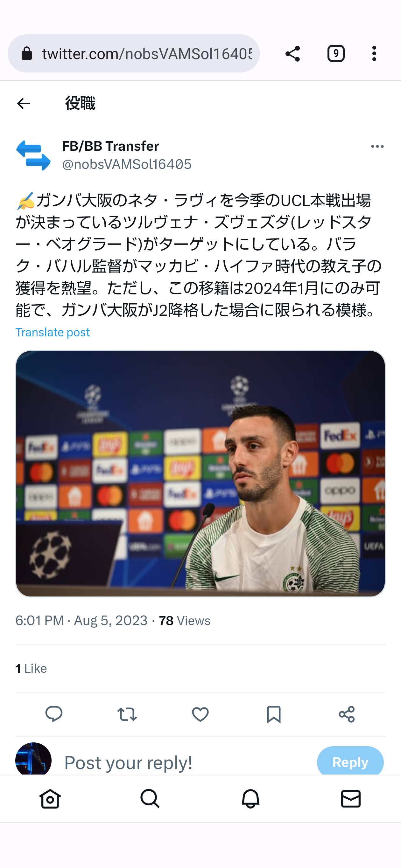
Task: Open the press conference photo
Action: [x=200, y=473]
